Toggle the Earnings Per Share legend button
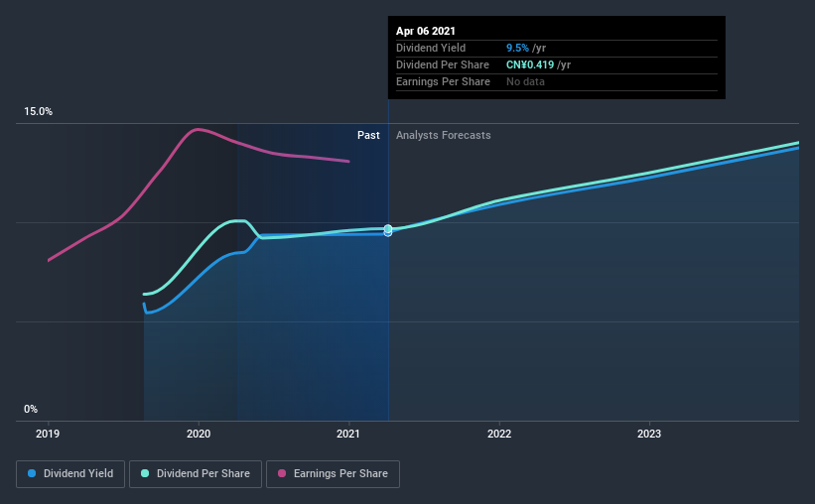815x504 pixels. (333, 474)
